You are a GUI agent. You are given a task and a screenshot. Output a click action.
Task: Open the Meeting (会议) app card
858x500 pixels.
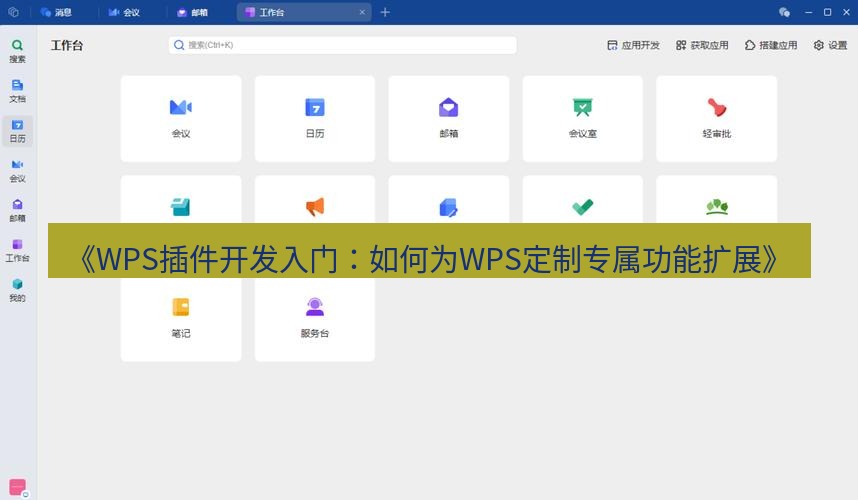pyautogui.click(x=181, y=119)
